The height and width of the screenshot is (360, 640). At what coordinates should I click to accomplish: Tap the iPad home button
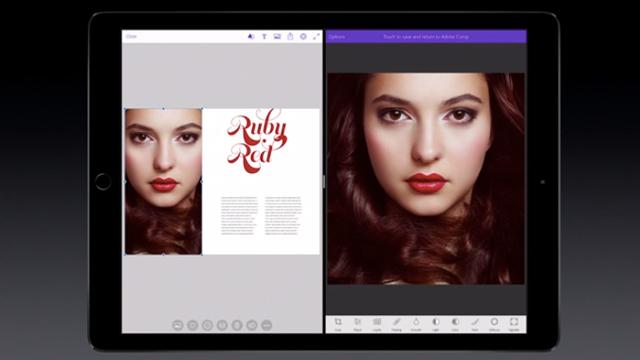[x=103, y=182]
